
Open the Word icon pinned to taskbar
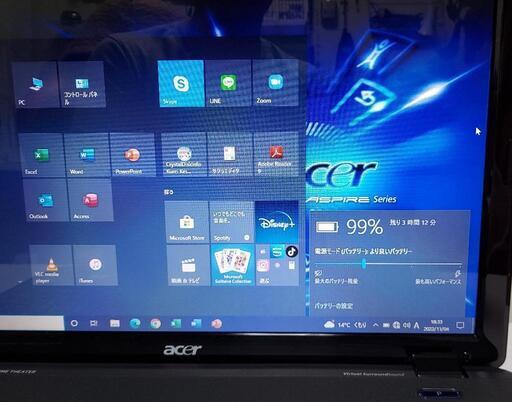pyautogui.click(x=196, y=323)
